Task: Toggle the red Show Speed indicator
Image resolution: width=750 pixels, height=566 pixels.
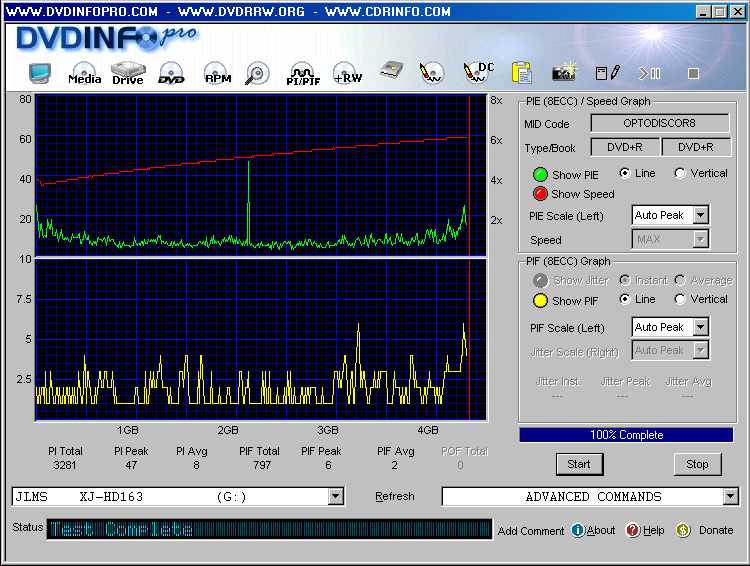Action: click(x=540, y=194)
